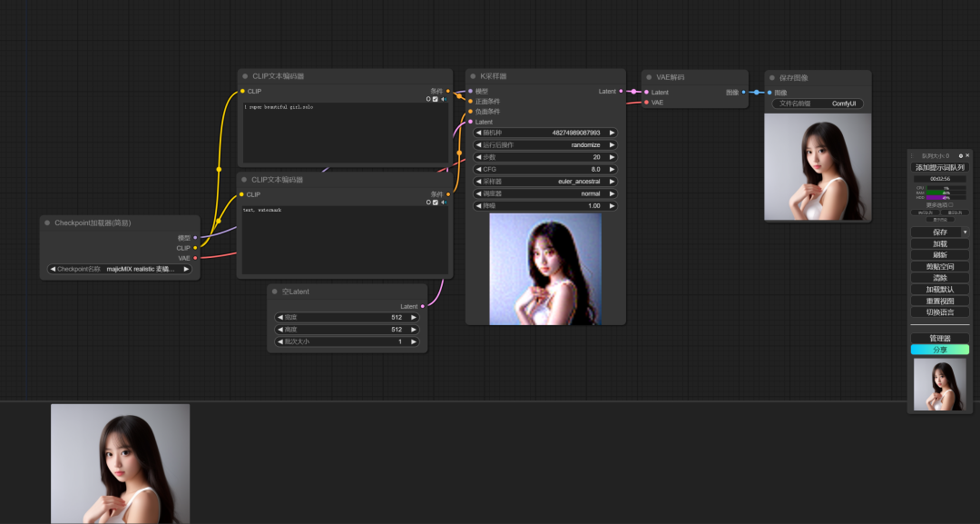Click the 清除 button
980x524 pixels.
[x=940, y=278]
